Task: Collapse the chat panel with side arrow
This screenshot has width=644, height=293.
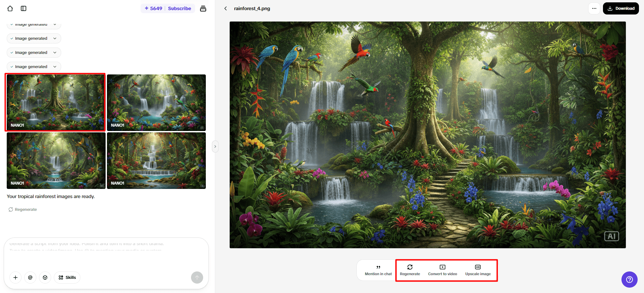Action: [215, 146]
